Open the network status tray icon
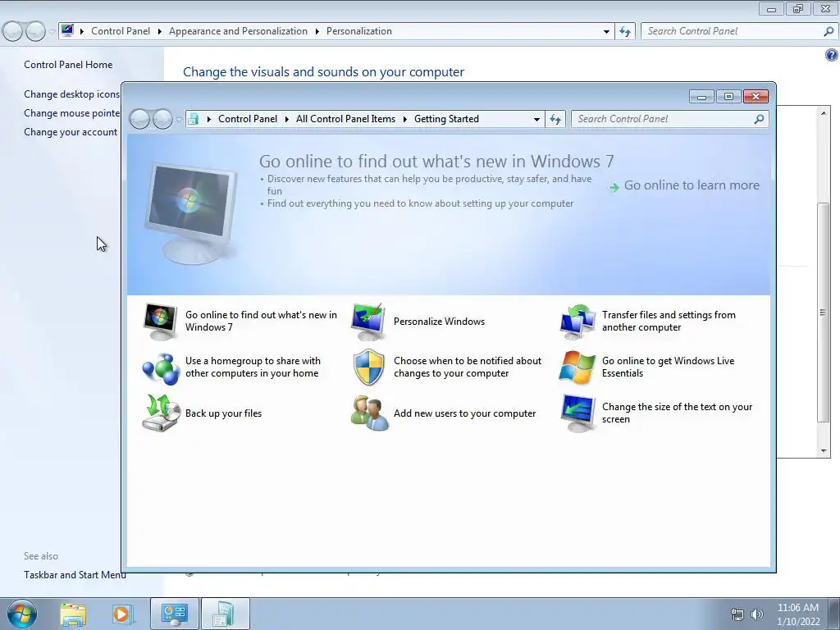840x630 pixels. (737, 614)
